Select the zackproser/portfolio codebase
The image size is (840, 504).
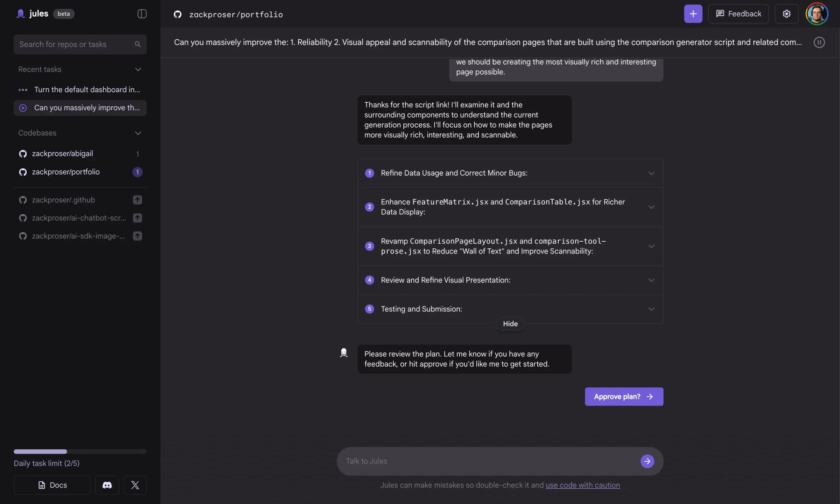click(x=66, y=172)
